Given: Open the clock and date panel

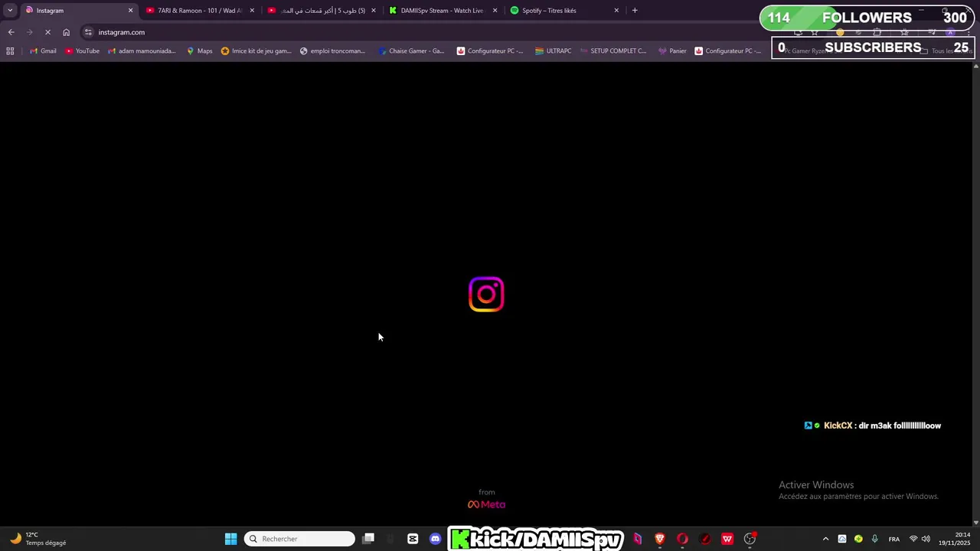Looking at the screenshot, I should [955, 539].
